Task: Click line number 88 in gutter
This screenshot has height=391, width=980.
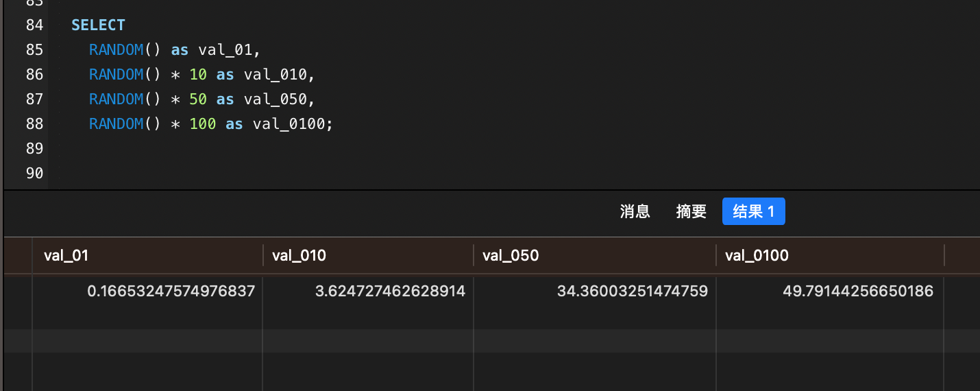Action: (34, 124)
